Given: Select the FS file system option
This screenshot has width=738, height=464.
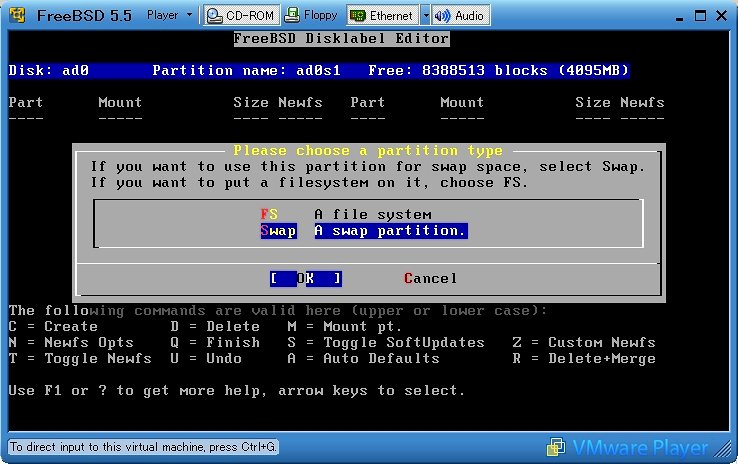Looking at the screenshot, I should click(269, 214).
